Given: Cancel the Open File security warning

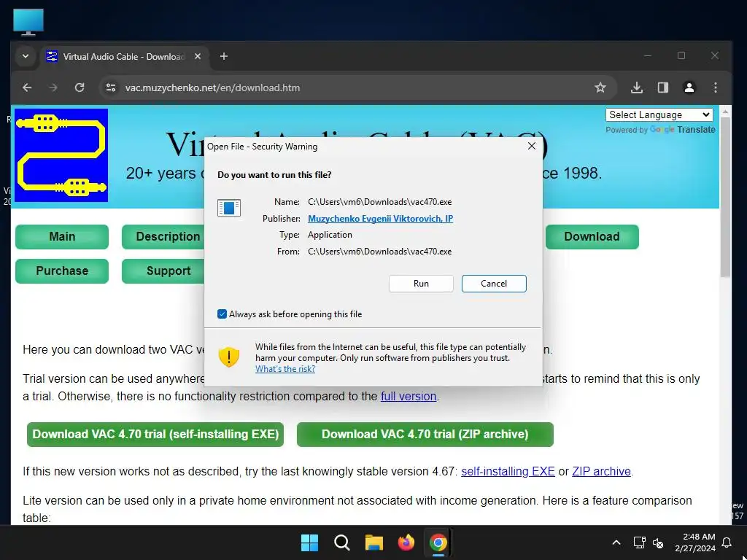Looking at the screenshot, I should click(x=494, y=284).
